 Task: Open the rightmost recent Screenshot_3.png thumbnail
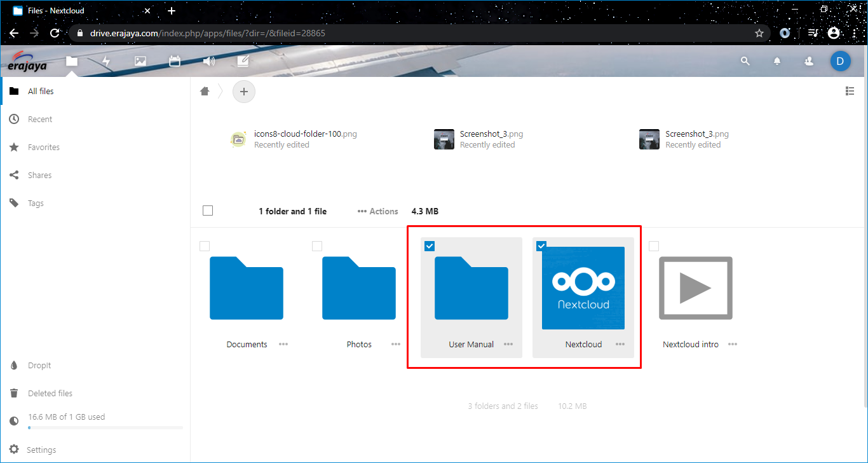(649, 139)
